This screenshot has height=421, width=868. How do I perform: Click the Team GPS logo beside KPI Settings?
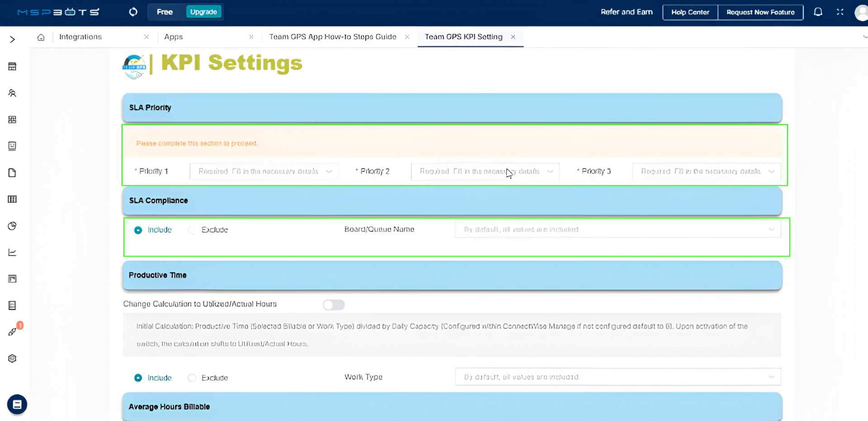134,66
